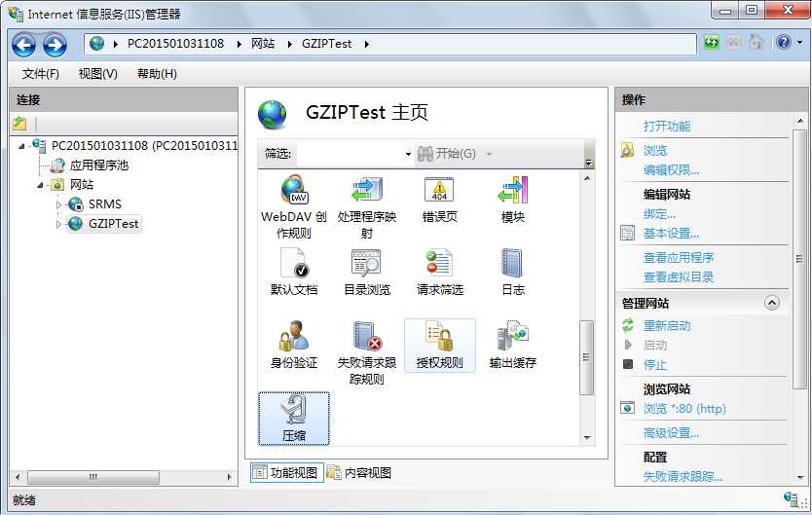Open the WebDAV 创作规则 feature
The width and height of the screenshot is (812, 515).
(294, 206)
